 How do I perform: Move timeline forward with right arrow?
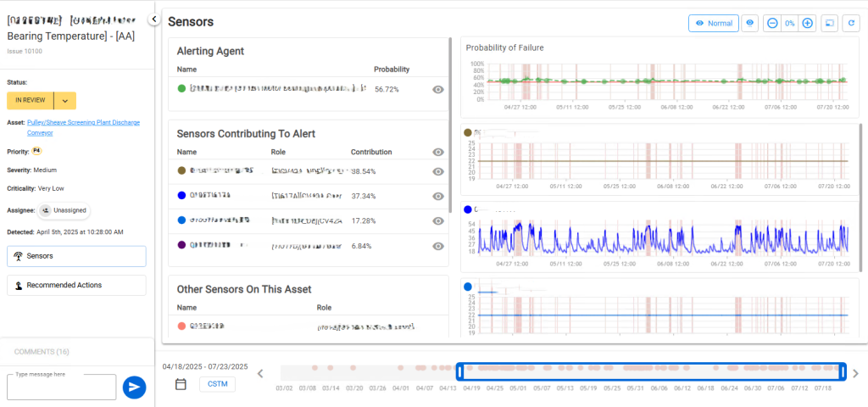pyautogui.click(x=856, y=373)
